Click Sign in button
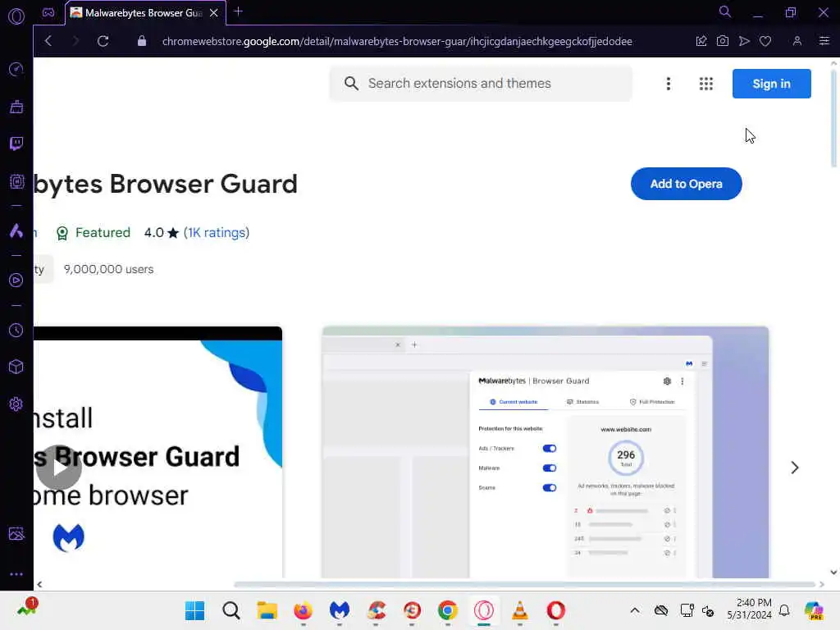The width and height of the screenshot is (840, 630). coord(771,84)
